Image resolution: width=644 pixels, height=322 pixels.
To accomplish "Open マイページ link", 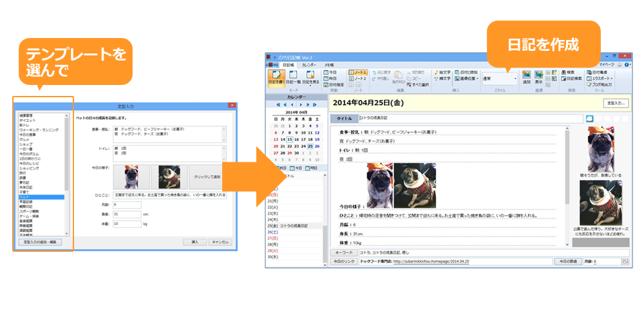I will (606, 64).
